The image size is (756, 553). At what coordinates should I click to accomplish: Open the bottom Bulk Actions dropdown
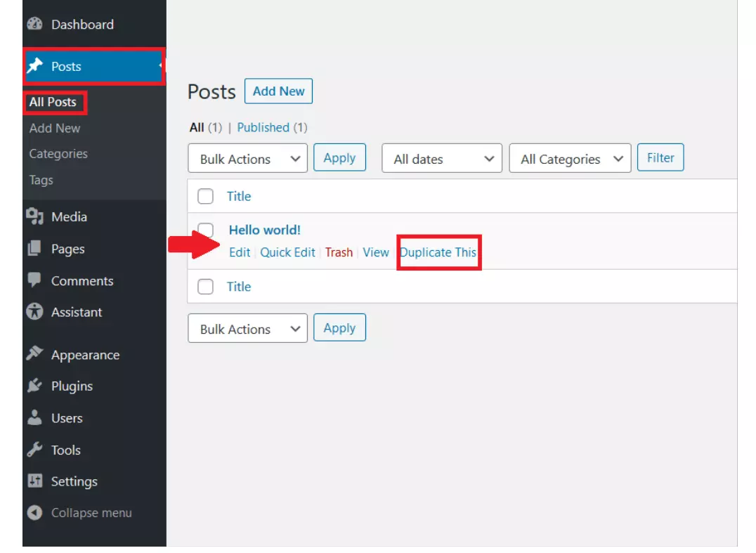tap(248, 328)
